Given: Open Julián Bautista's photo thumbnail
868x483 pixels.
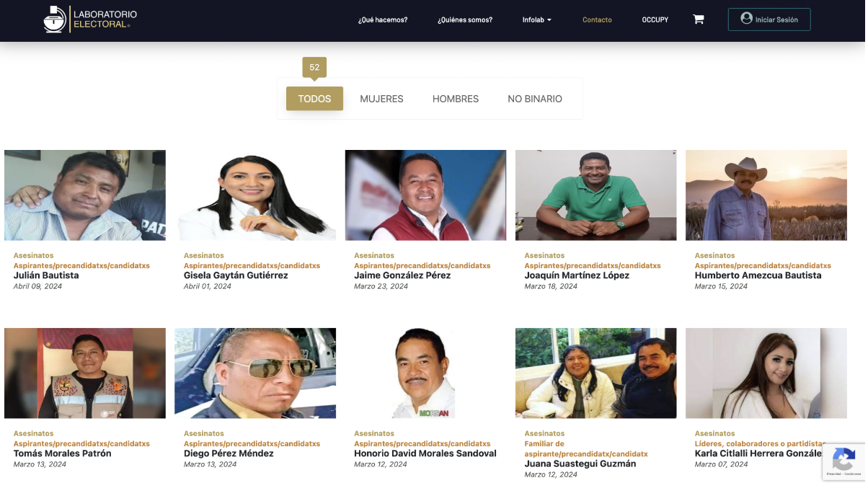Looking at the screenshot, I should [85, 195].
